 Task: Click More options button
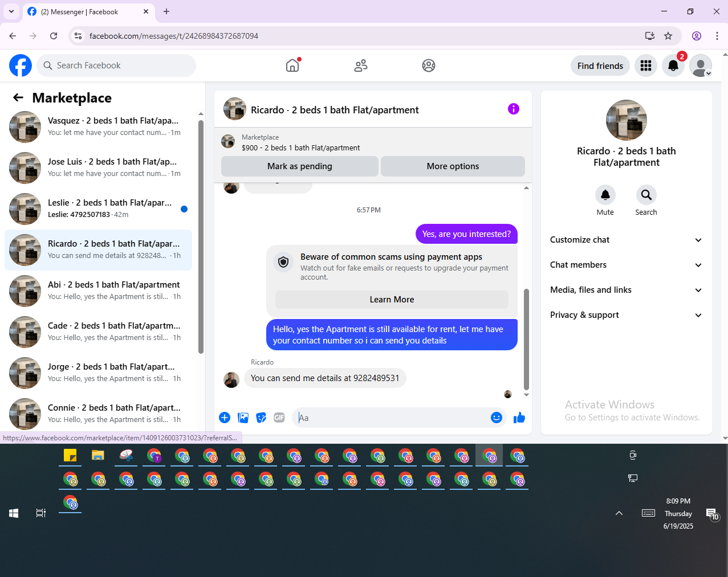click(x=453, y=166)
